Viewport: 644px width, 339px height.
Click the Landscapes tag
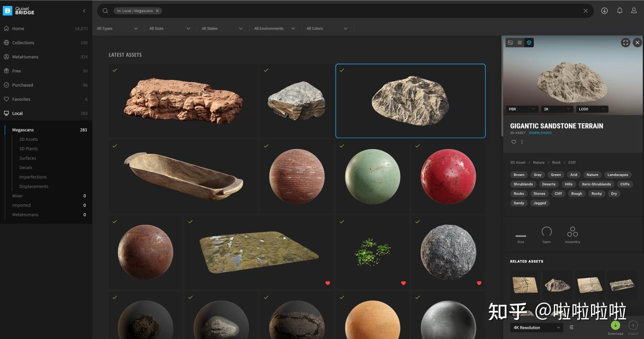[x=618, y=175]
